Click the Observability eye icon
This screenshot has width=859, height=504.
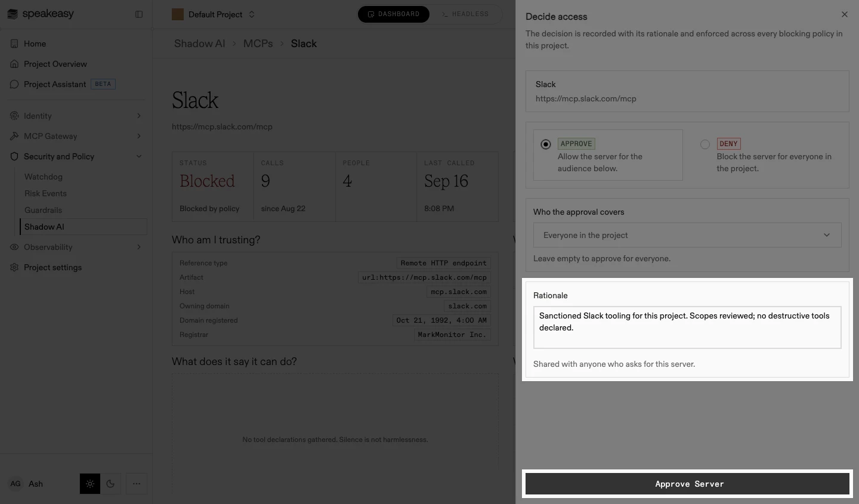[14, 247]
